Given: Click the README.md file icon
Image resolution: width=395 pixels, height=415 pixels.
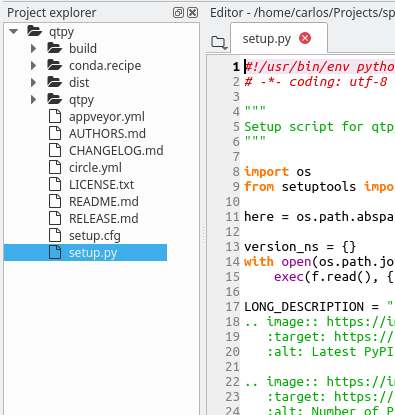Looking at the screenshot, I should click(x=55, y=201).
